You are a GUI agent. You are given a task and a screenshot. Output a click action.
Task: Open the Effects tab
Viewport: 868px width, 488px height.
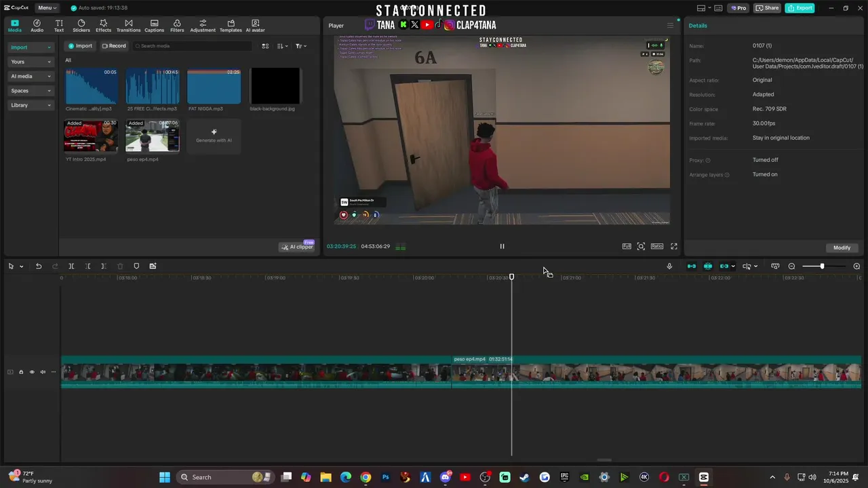point(103,26)
